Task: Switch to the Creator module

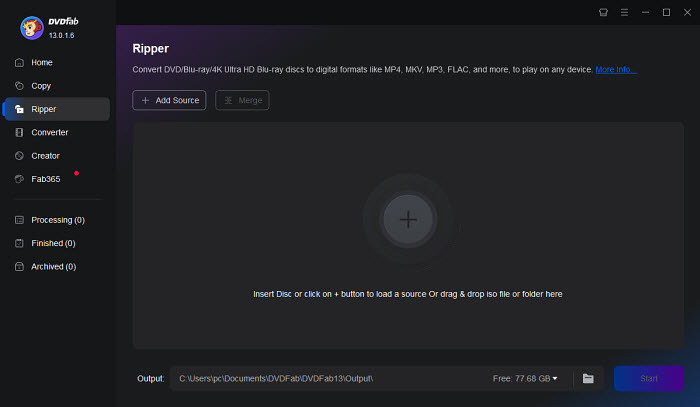Action: click(46, 156)
